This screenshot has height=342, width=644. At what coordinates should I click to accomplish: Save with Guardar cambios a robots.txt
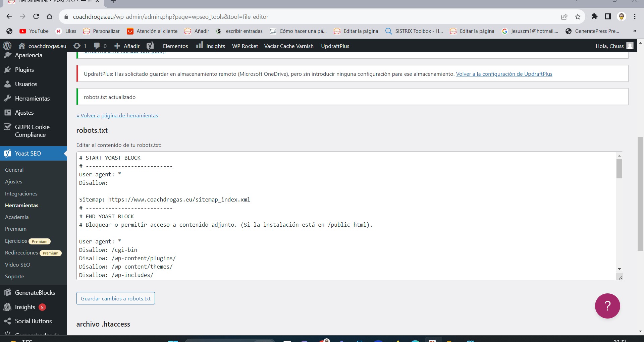(116, 298)
